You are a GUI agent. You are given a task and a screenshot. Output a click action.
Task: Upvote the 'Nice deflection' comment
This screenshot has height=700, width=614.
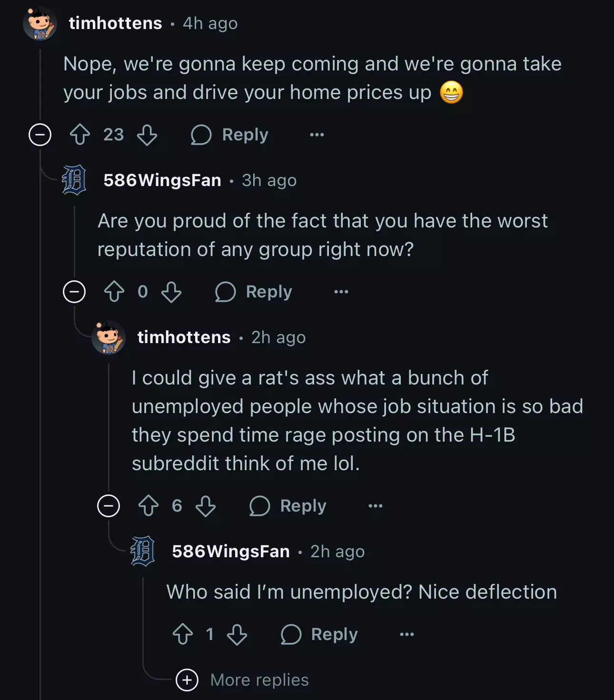tap(183, 634)
